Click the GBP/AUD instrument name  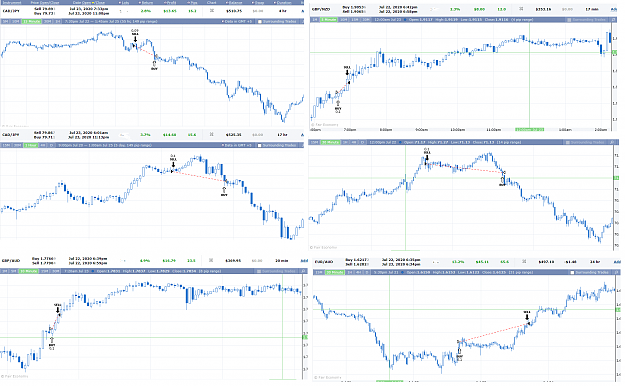click(x=11, y=261)
